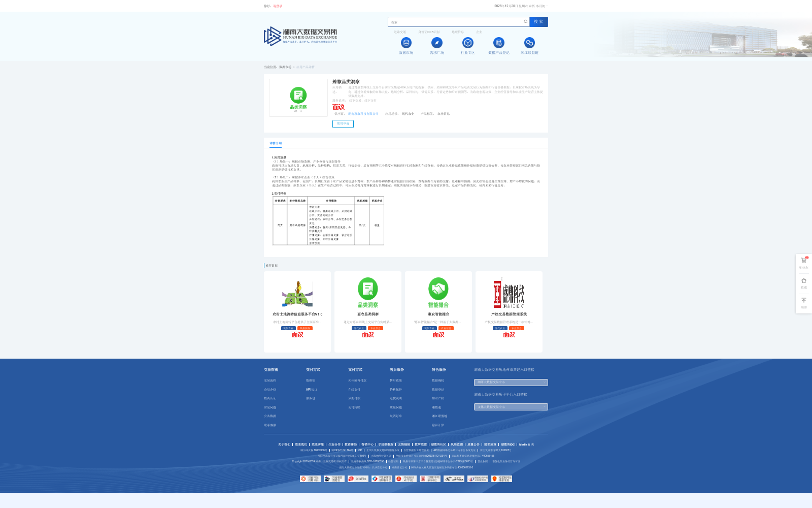This screenshot has height=508, width=812.
Task: Open the 数据市场 database icon
Action: point(406,43)
